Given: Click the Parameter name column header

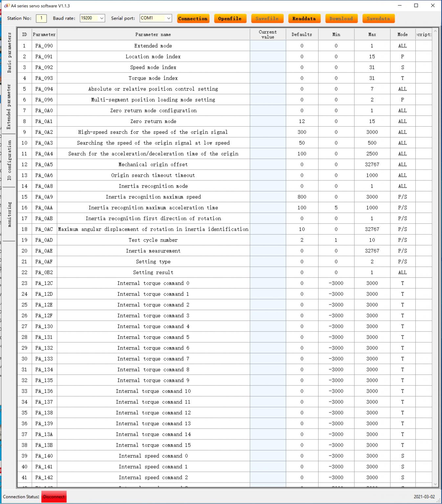Looking at the screenshot, I should click(x=153, y=34).
